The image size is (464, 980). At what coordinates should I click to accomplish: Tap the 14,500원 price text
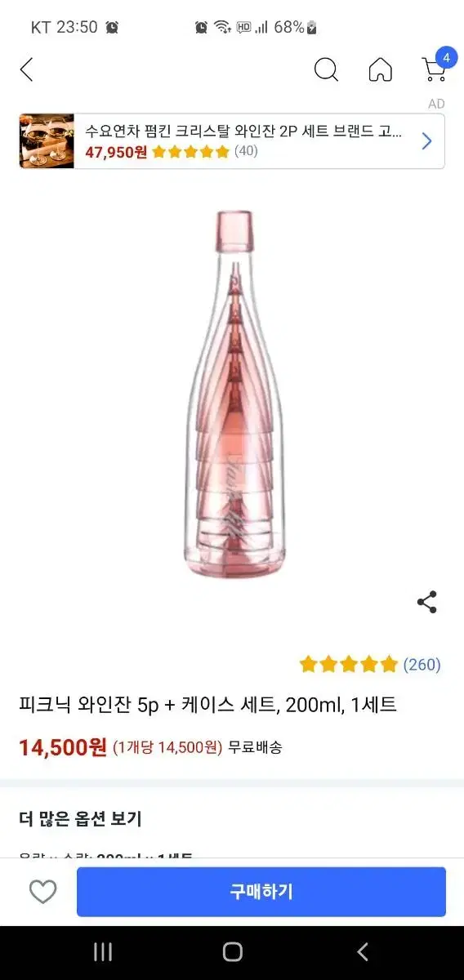tap(63, 747)
